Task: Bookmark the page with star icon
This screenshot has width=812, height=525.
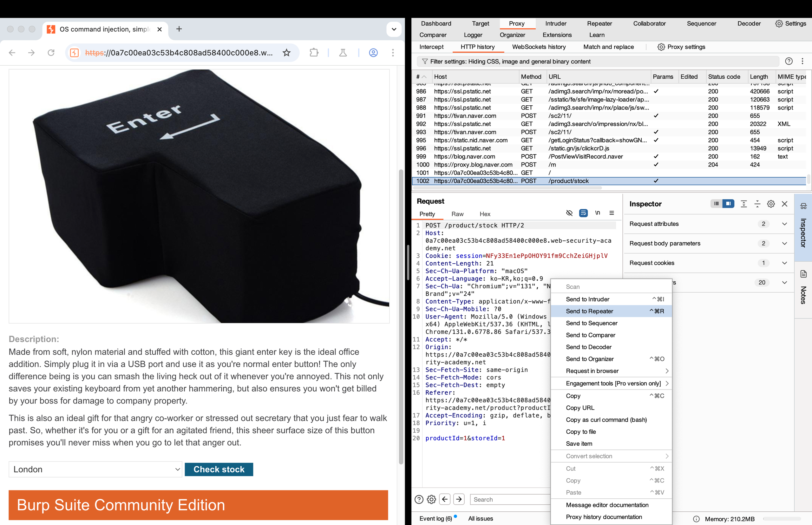Action: 287,53
